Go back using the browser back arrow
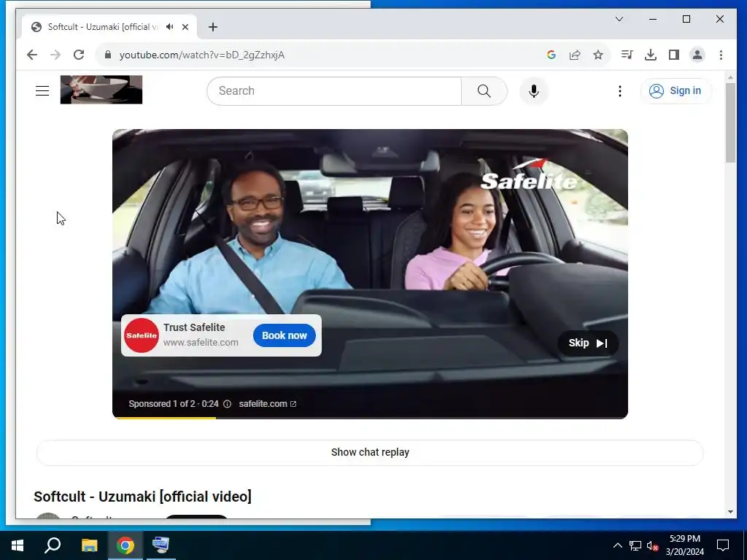Image resolution: width=747 pixels, height=560 pixels. point(32,55)
